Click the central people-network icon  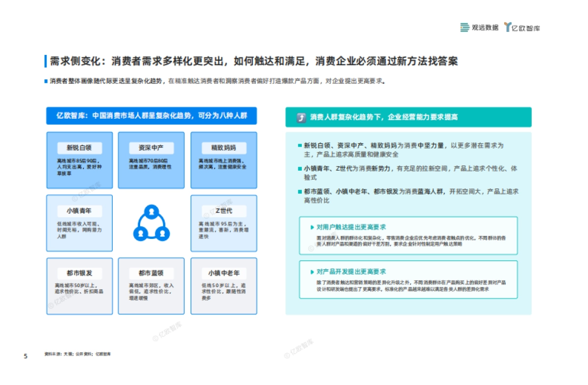click(152, 223)
